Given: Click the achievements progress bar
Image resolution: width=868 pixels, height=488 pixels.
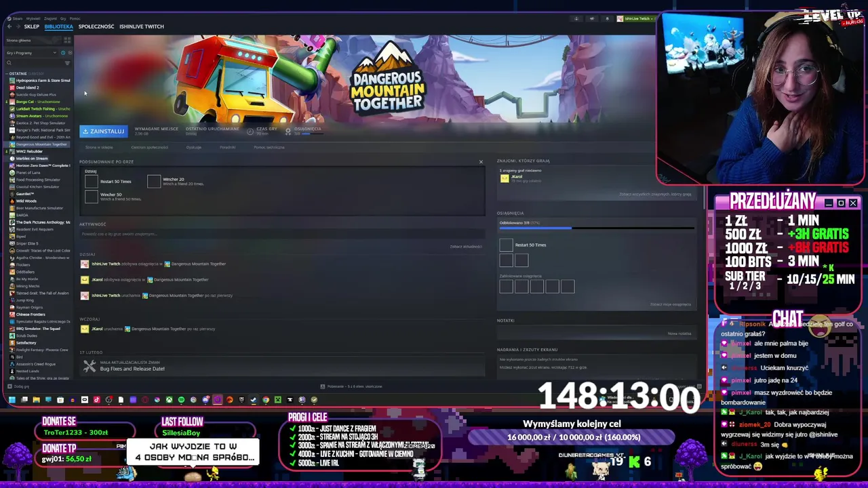Looking at the screenshot, I should pyautogui.click(x=597, y=228).
